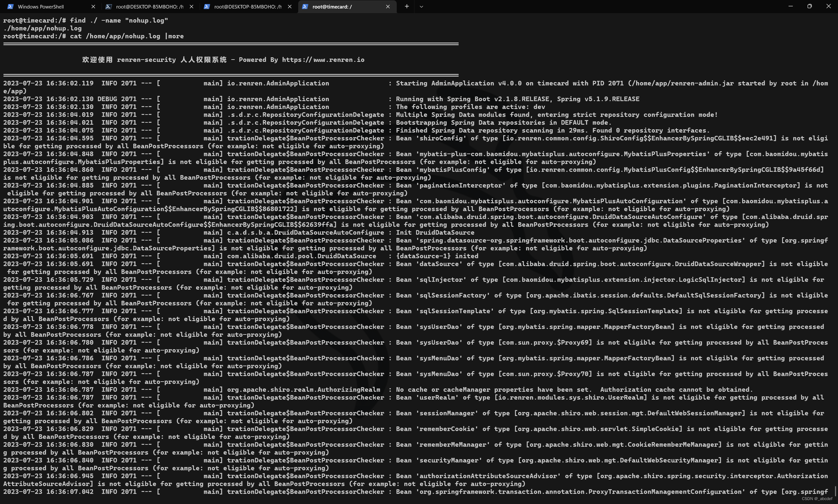Select the third tab labeled root@DESKTOP-B5MBOHO
Image resolution: width=838 pixels, height=504 pixels.
[x=247, y=7]
